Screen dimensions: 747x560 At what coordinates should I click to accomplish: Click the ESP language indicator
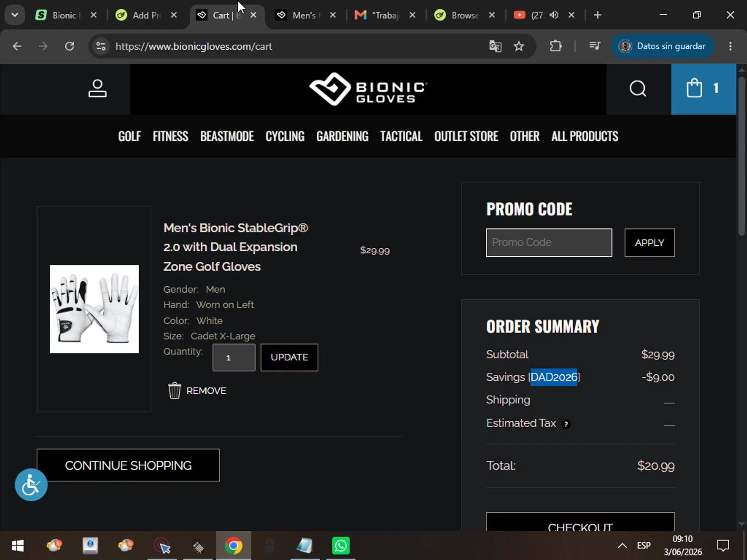click(x=644, y=546)
